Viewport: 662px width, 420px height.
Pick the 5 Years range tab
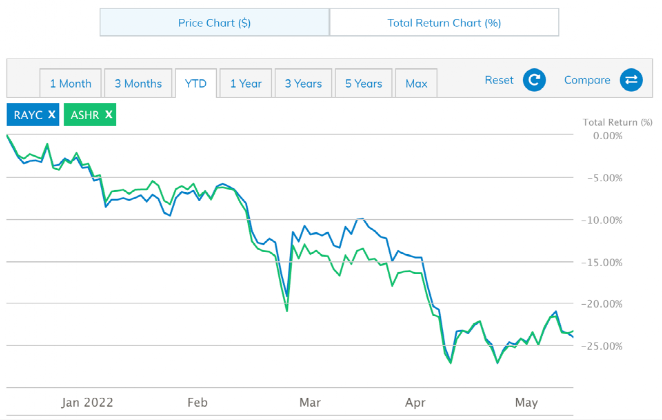coord(363,83)
